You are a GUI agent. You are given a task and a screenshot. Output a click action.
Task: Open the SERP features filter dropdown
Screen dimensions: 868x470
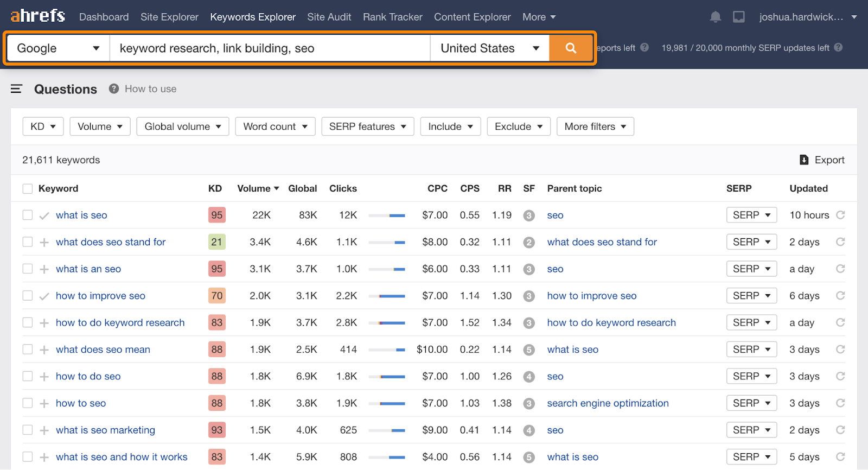(367, 126)
